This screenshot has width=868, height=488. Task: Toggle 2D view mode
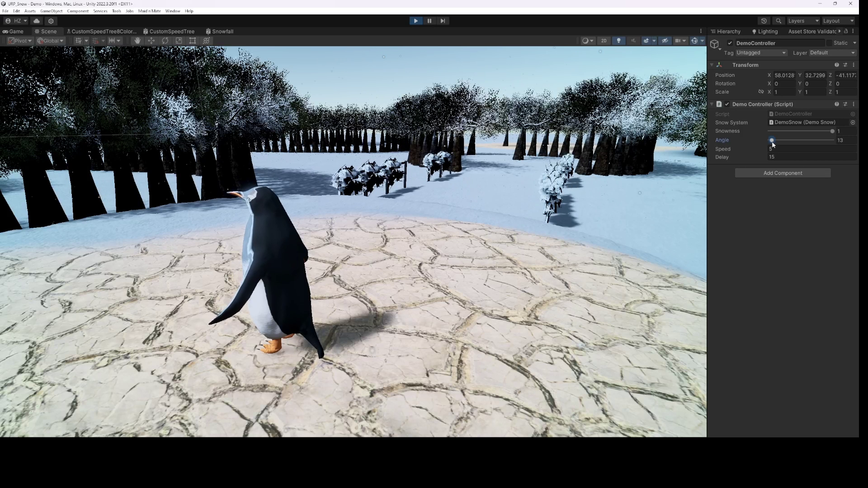pos(604,41)
